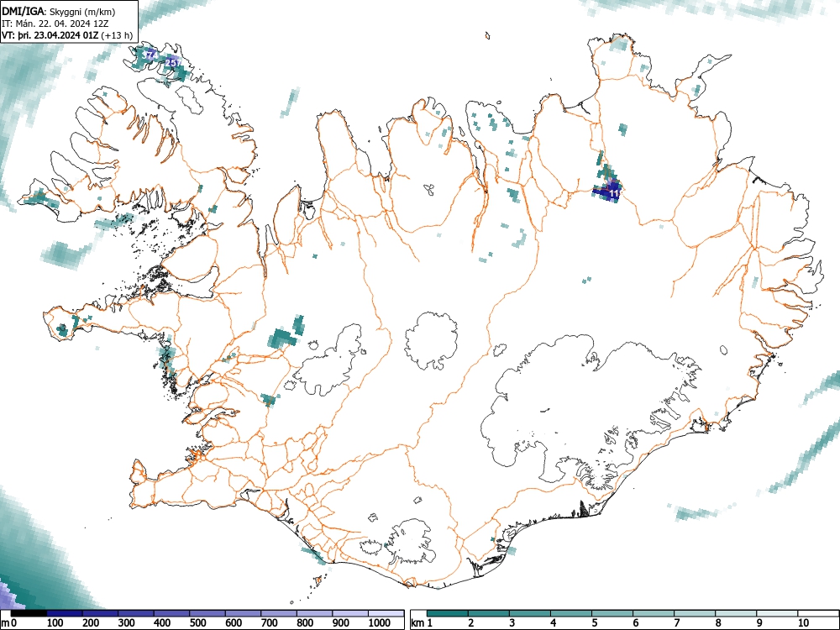Pick the white swatch above 10 km
The height and width of the screenshot is (630, 840).
coord(818,613)
